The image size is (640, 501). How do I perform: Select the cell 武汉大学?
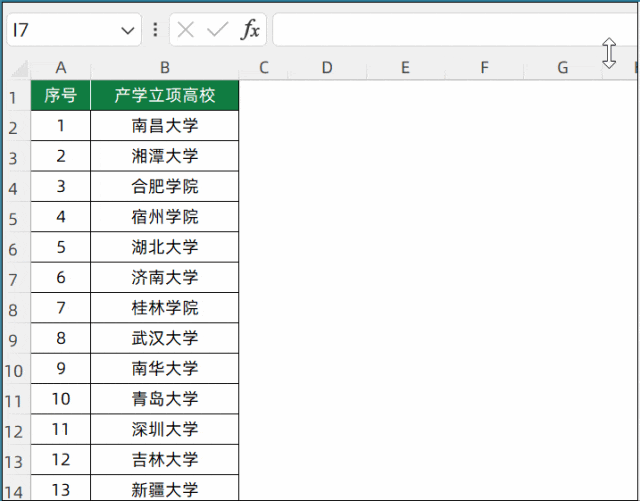164,338
